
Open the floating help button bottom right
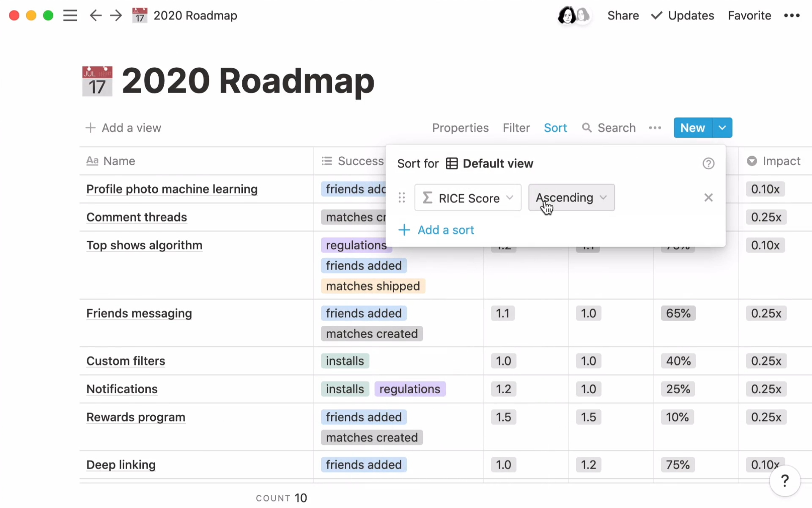(x=785, y=481)
